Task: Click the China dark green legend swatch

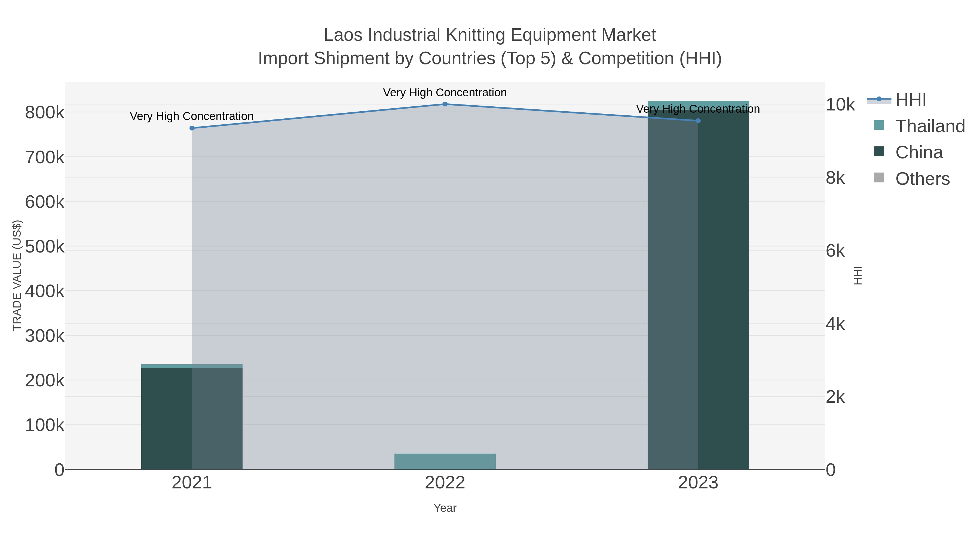Action: 879,151
